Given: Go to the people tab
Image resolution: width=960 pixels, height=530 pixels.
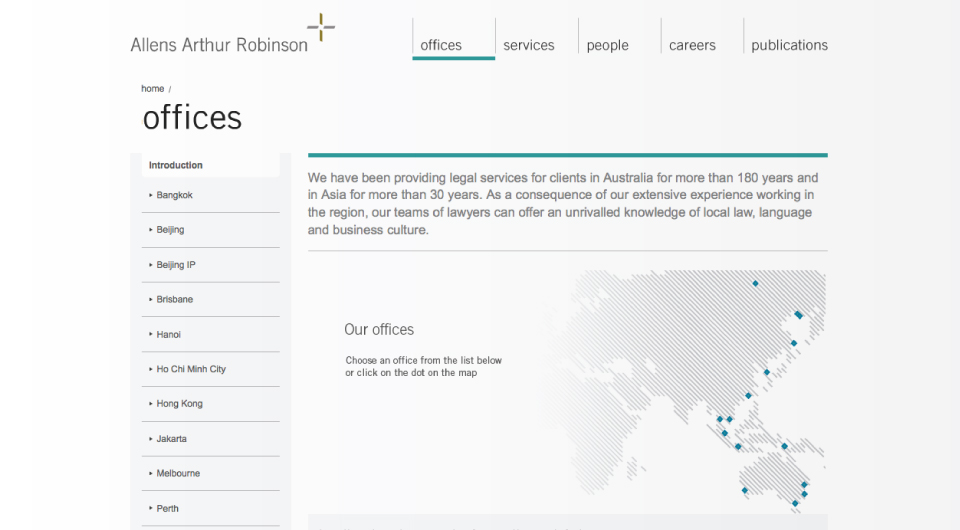Looking at the screenshot, I should (x=607, y=45).
